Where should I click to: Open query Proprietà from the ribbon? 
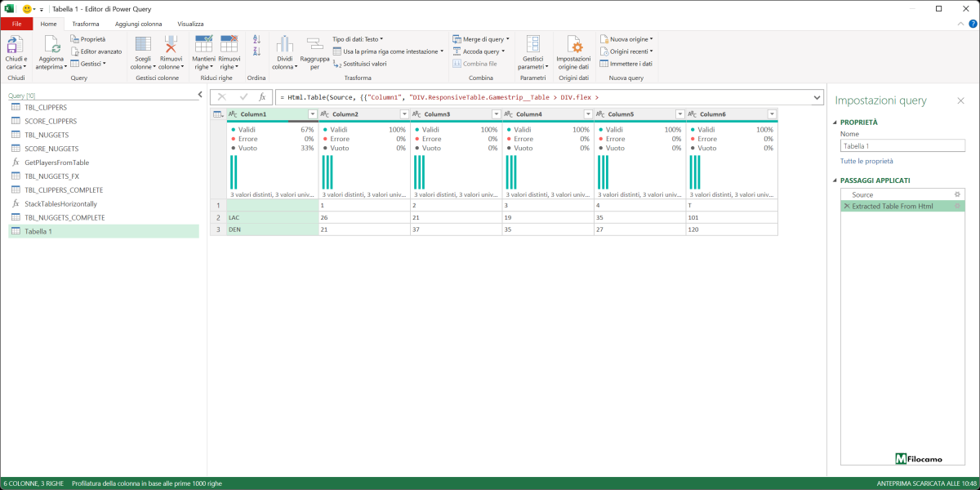click(x=88, y=38)
